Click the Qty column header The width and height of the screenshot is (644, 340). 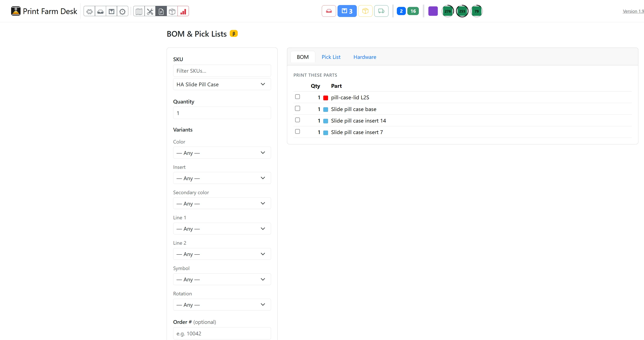(315, 86)
